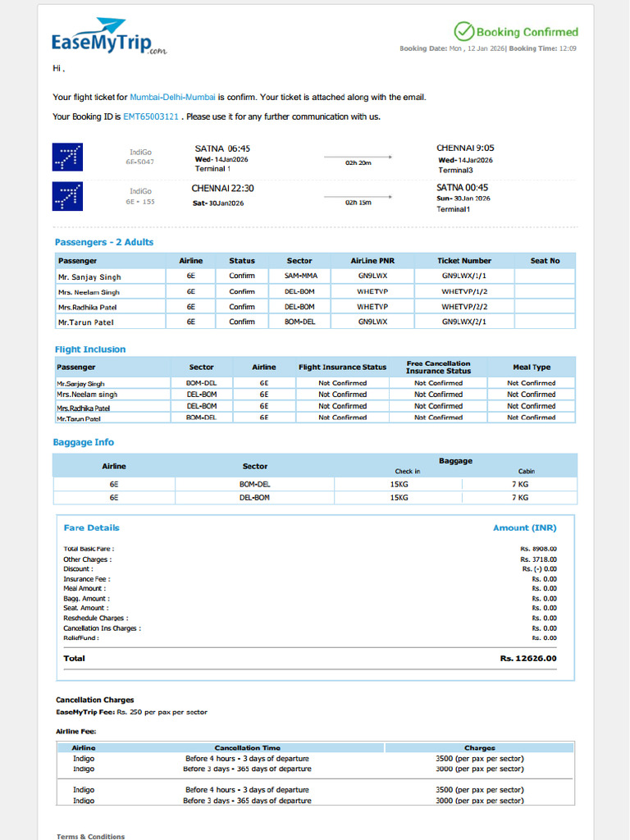Click the Terminal3 label under Chennai arrival
This screenshot has width=630, height=840.
[455, 170]
